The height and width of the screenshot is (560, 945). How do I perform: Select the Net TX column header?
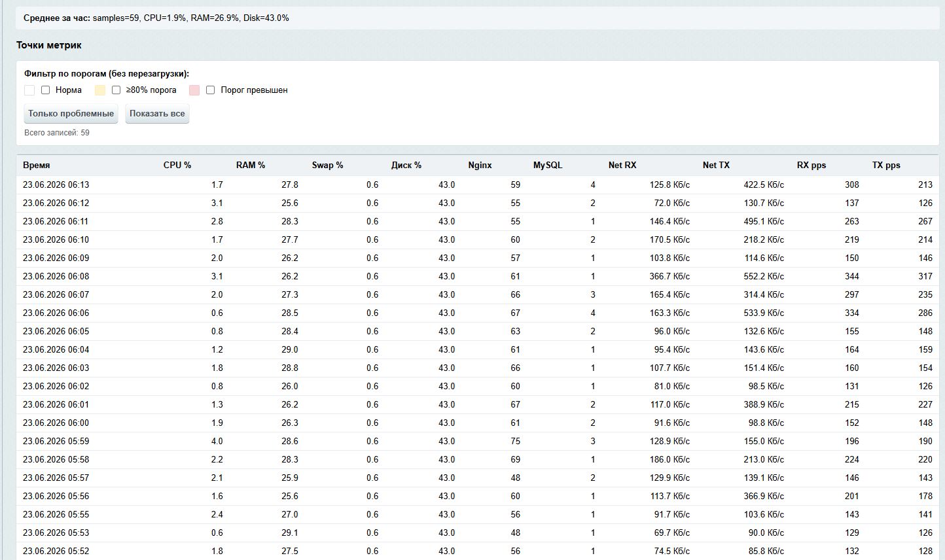pos(716,166)
